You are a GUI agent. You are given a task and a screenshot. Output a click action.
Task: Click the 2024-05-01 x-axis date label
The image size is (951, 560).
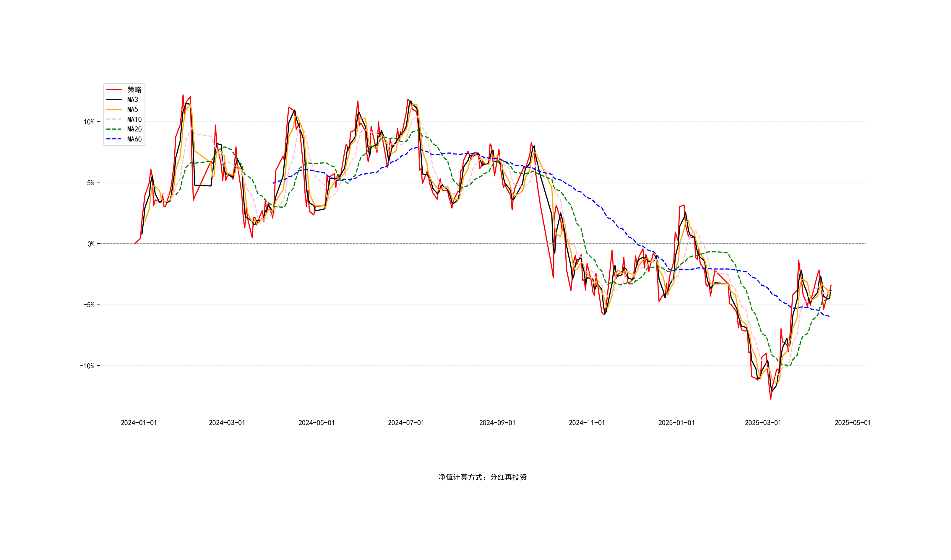317,423
